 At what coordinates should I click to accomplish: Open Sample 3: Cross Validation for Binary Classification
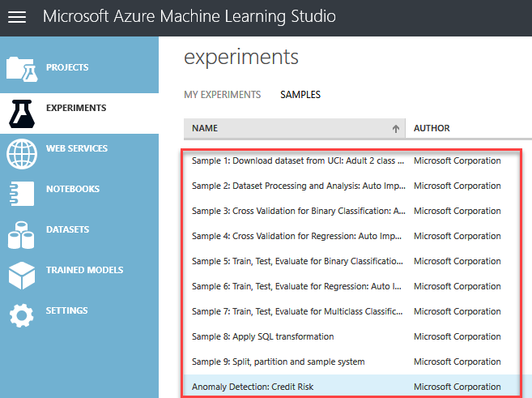click(x=299, y=211)
